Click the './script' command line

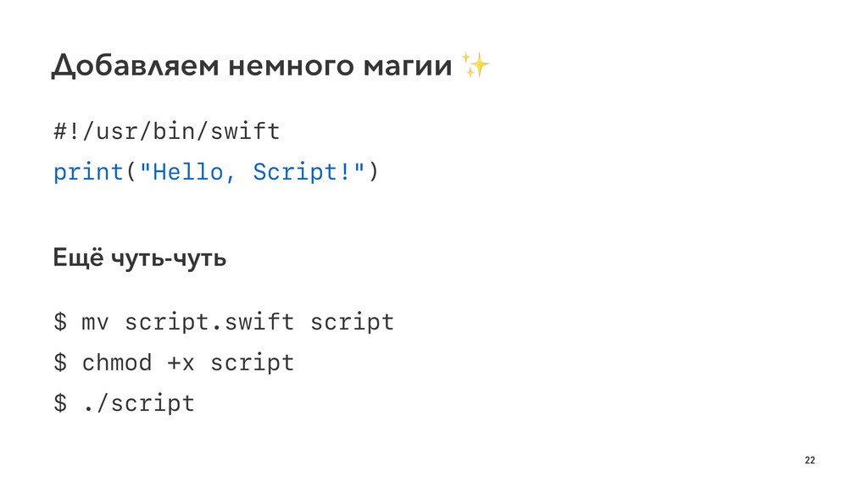point(139,403)
